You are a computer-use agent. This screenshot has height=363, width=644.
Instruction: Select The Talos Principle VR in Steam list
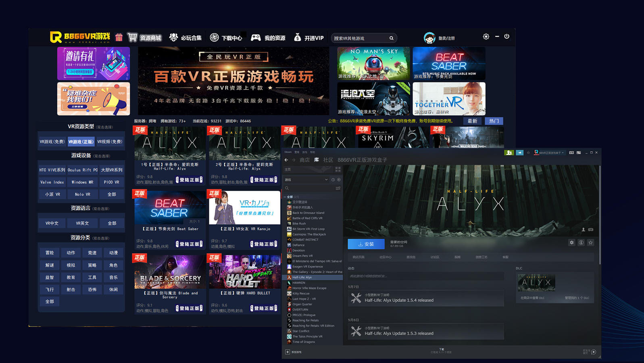coord(307,336)
